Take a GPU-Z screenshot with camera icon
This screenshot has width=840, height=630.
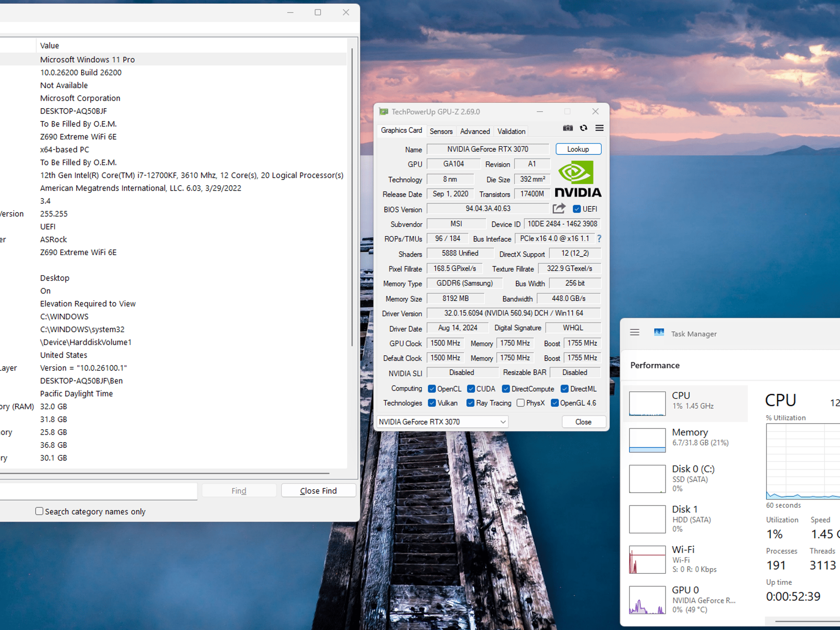pos(568,128)
